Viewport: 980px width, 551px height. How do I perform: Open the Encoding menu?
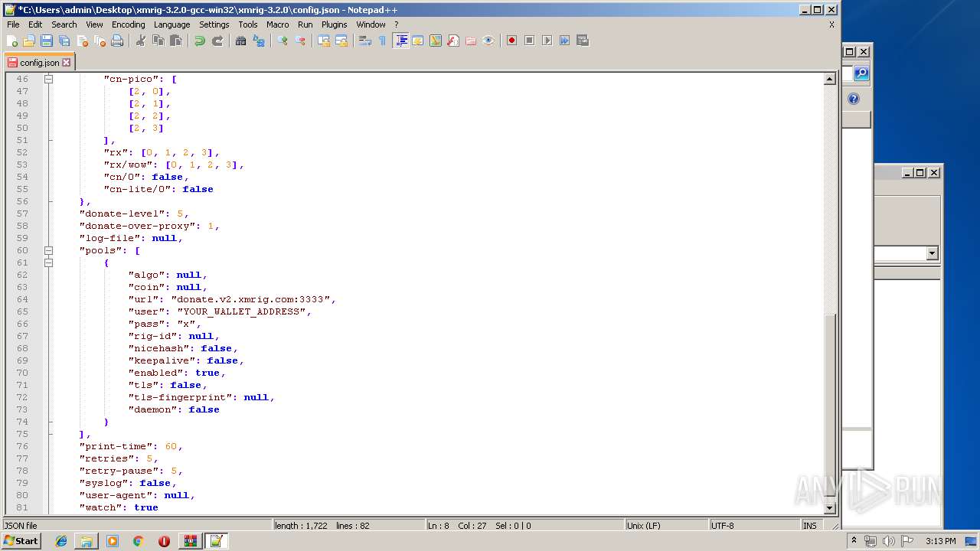128,24
